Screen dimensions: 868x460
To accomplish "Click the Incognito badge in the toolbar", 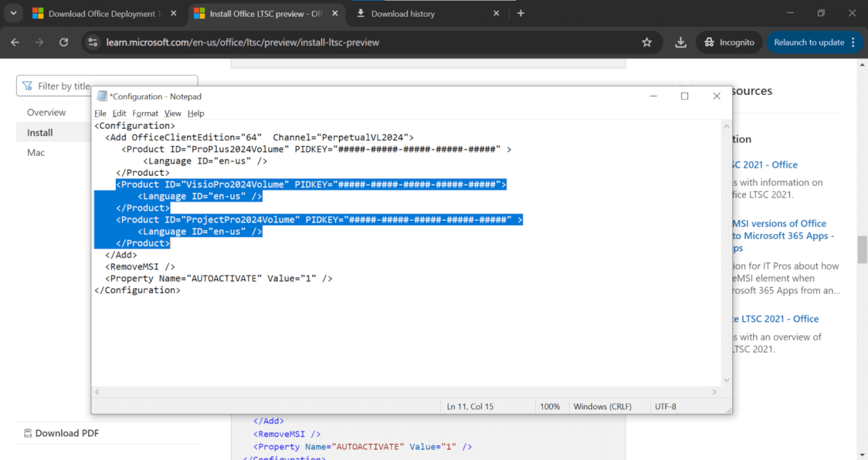I will (x=729, y=42).
